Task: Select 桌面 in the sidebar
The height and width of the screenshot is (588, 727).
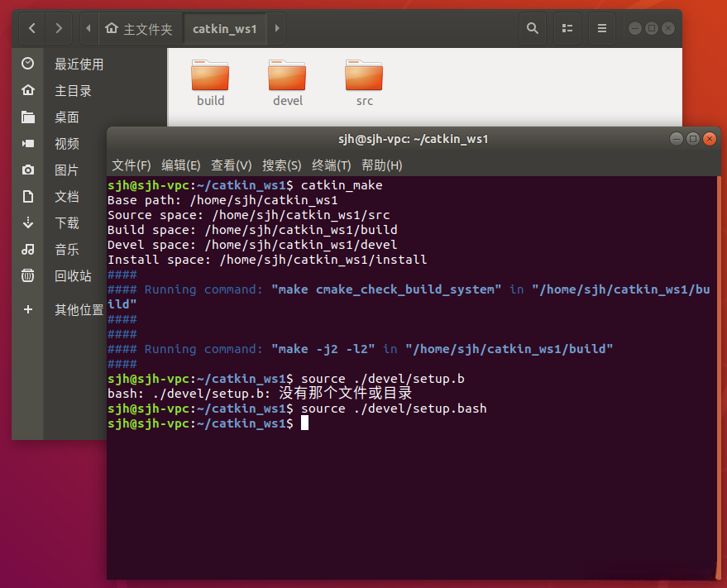Action: (67, 117)
